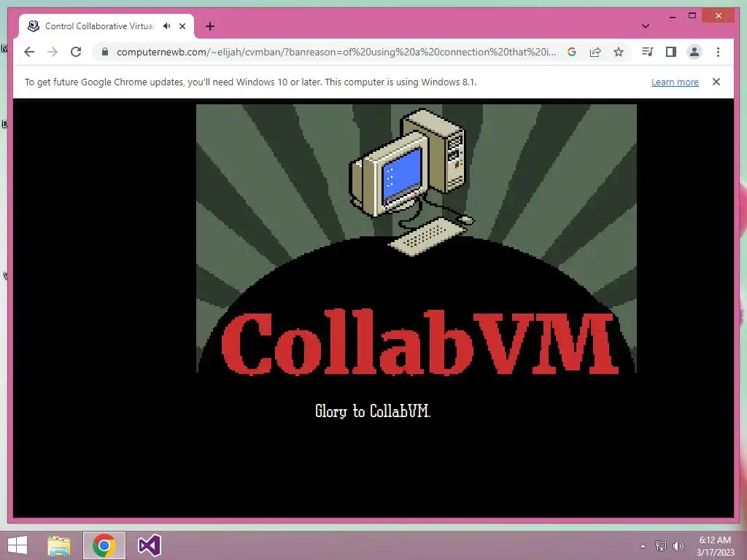Open the Google search icon in address bar

click(x=572, y=52)
